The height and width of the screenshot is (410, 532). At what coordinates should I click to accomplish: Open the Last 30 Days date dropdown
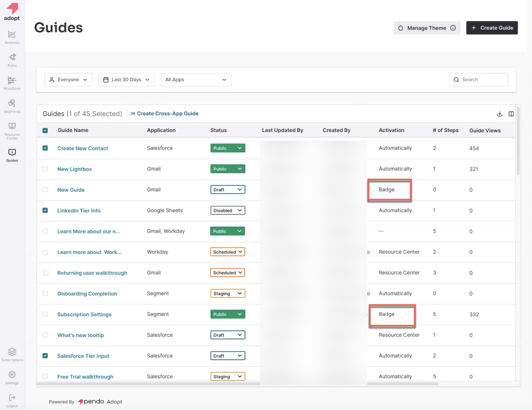pos(127,80)
